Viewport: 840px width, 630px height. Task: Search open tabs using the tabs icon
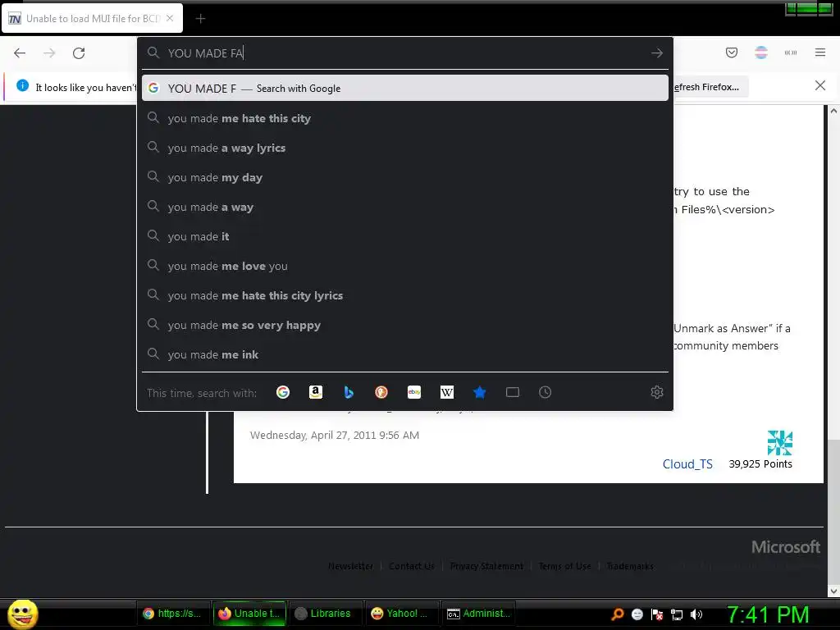[x=513, y=392]
